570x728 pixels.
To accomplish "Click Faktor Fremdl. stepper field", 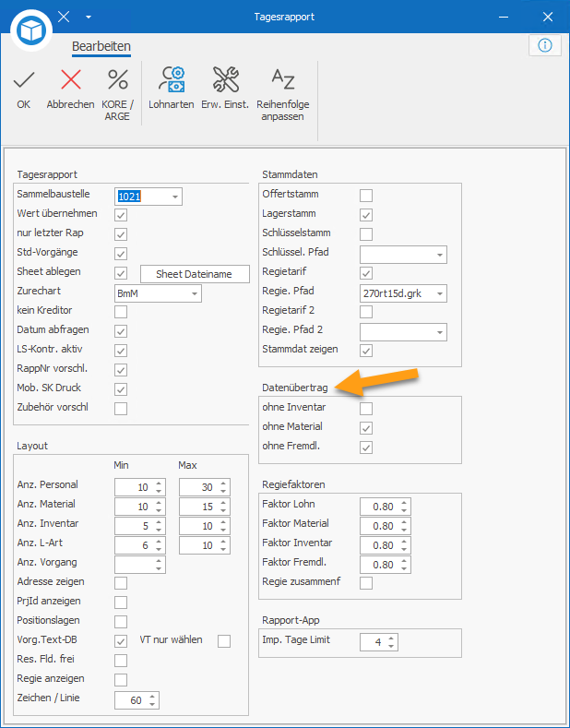I will [x=386, y=565].
